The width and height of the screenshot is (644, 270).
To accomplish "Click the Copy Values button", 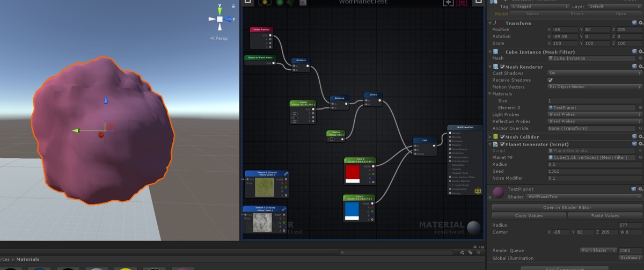I will [x=529, y=216].
